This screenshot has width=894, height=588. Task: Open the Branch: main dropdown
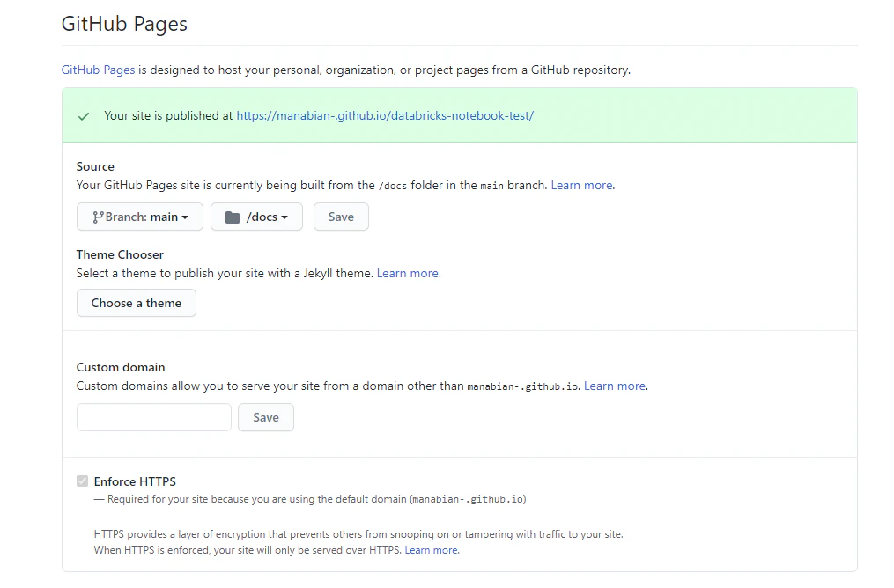(x=140, y=217)
